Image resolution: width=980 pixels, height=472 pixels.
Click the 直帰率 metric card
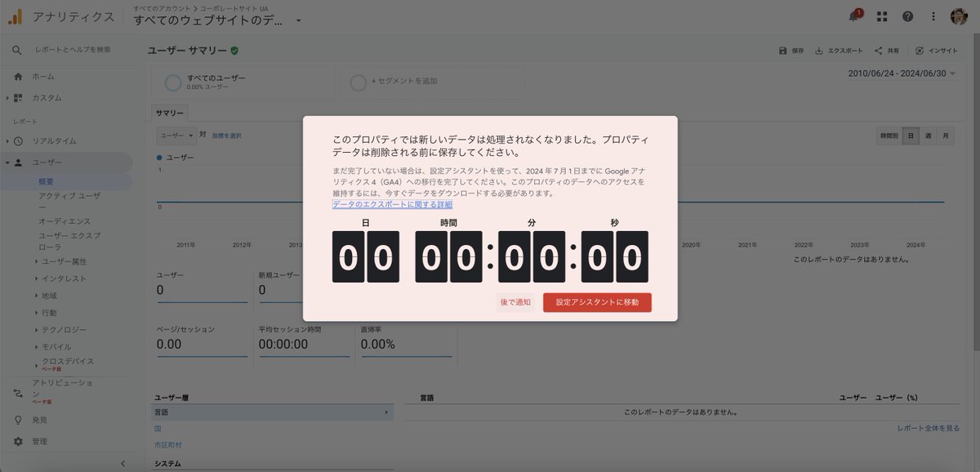406,340
